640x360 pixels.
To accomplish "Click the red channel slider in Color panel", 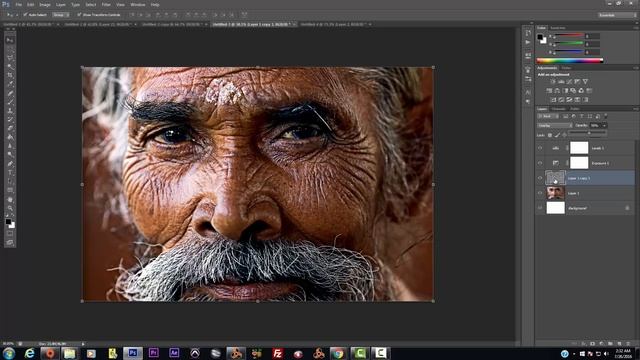I will pyautogui.click(x=569, y=36).
